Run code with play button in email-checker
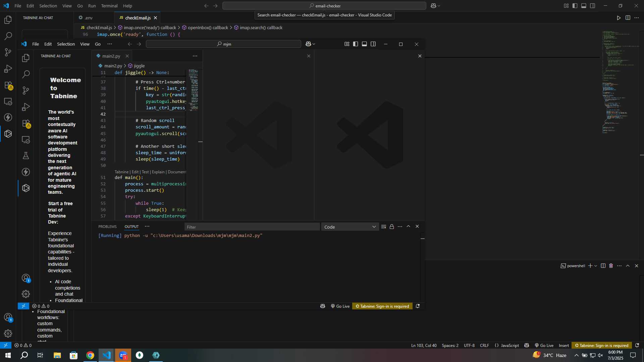Screen dimensions: 644x362 [619, 18]
